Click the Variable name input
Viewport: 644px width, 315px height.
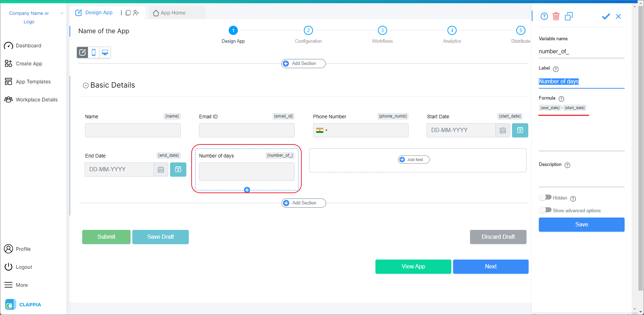[582, 52]
